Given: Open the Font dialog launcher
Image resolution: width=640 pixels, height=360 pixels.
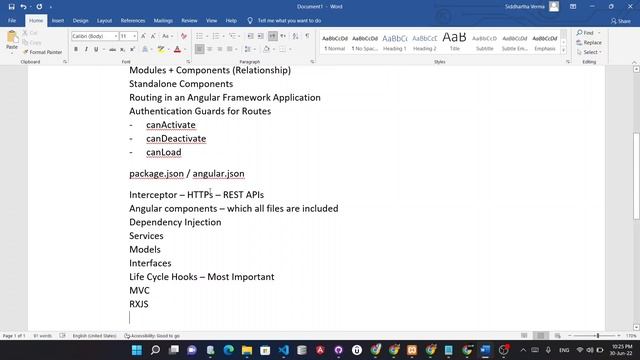Looking at the screenshot, I should pos(188,62).
